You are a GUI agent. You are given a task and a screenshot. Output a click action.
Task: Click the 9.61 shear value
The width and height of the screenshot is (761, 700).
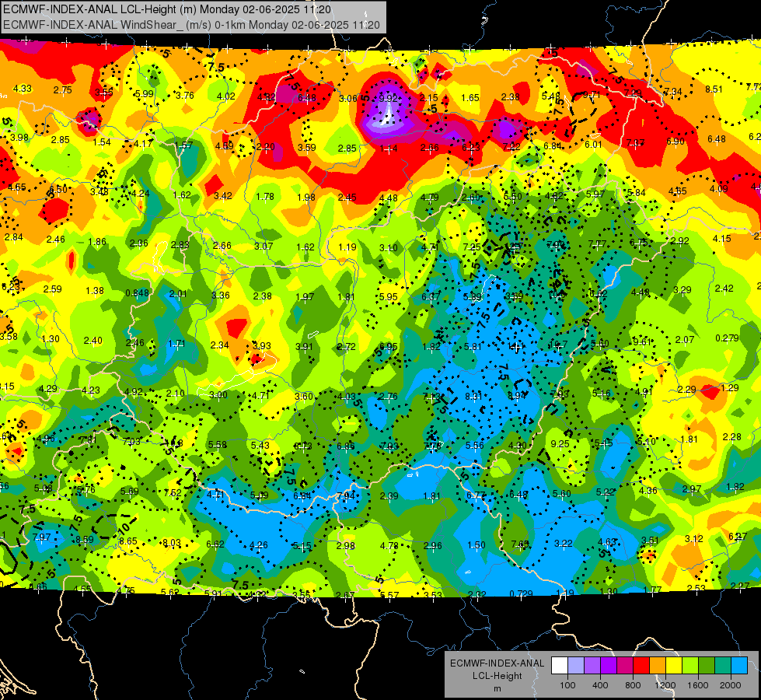(641, 341)
